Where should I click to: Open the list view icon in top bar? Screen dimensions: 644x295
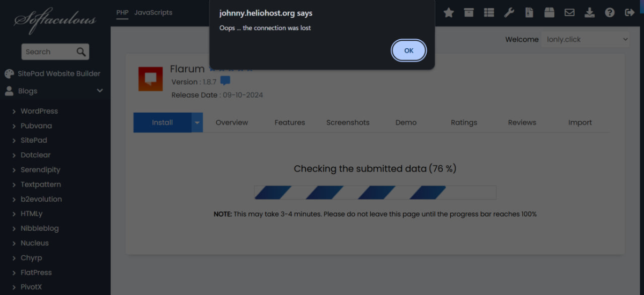tap(489, 12)
